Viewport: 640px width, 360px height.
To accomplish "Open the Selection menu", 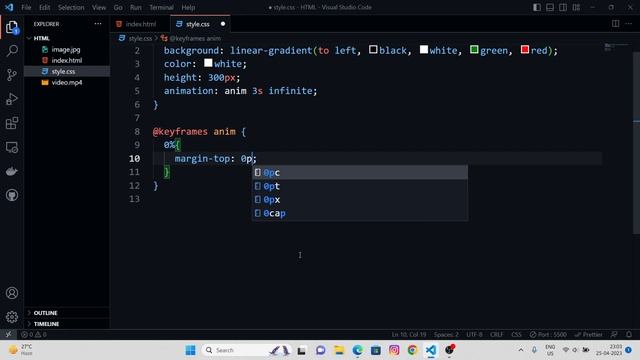I will point(71,7).
